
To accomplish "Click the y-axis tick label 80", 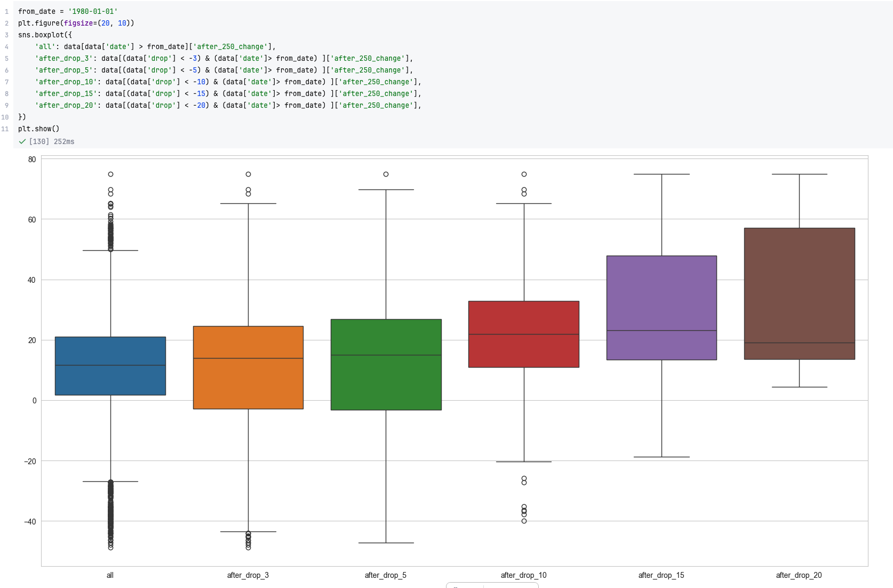I will click(32, 160).
